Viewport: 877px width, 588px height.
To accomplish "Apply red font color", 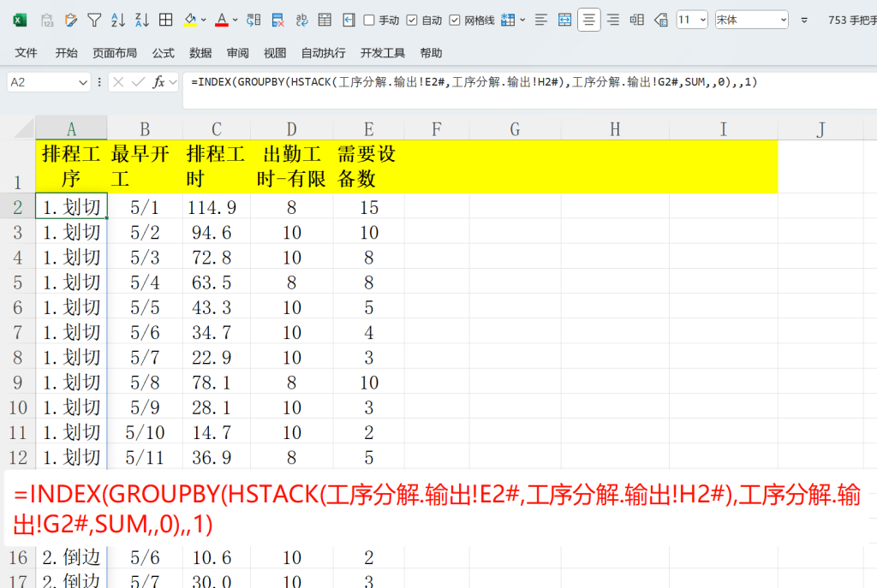I will click(x=222, y=21).
